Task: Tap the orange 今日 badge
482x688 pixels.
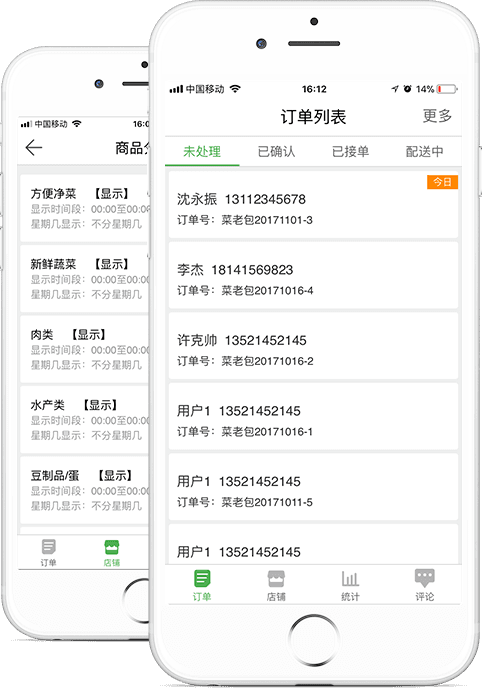Action: pos(443,182)
